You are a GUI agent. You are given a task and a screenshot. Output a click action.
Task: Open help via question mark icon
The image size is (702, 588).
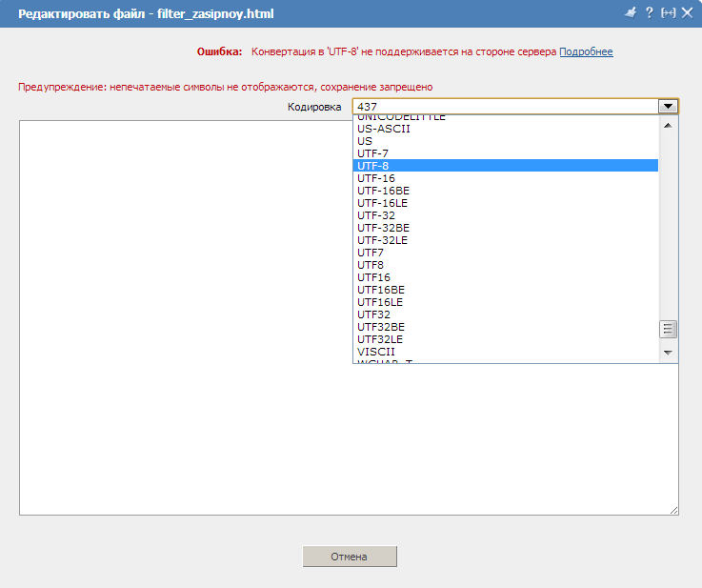[649, 13]
